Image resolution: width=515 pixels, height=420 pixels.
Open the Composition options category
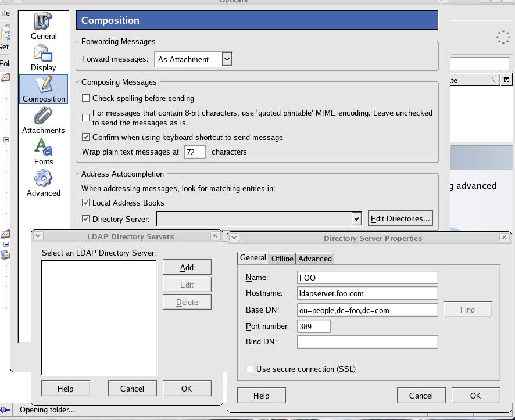(44, 89)
